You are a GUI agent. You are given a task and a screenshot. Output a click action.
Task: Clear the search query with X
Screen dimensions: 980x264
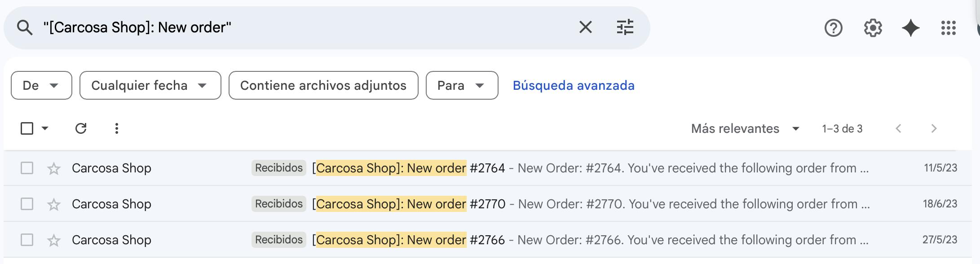(585, 27)
